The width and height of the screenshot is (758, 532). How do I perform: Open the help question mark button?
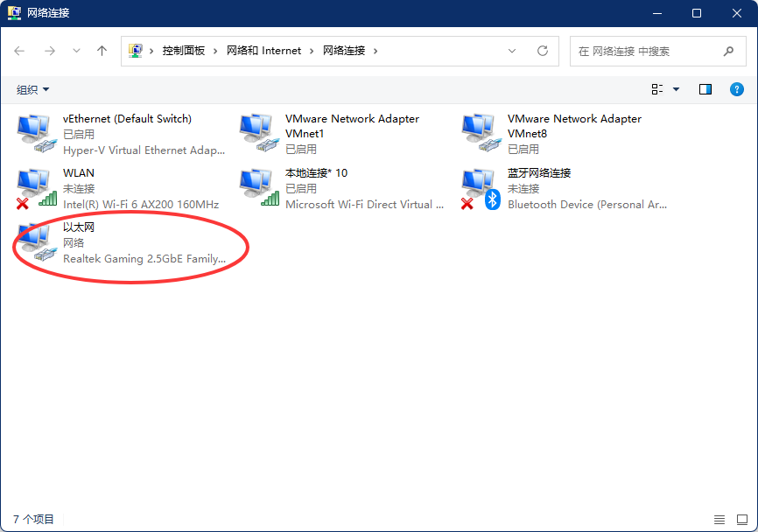pos(736,89)
